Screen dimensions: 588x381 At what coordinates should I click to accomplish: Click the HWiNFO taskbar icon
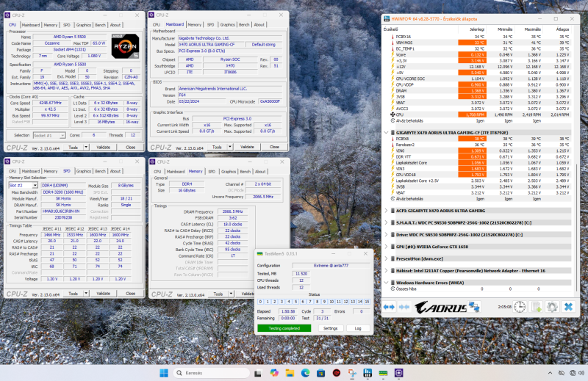coord(367,373)
